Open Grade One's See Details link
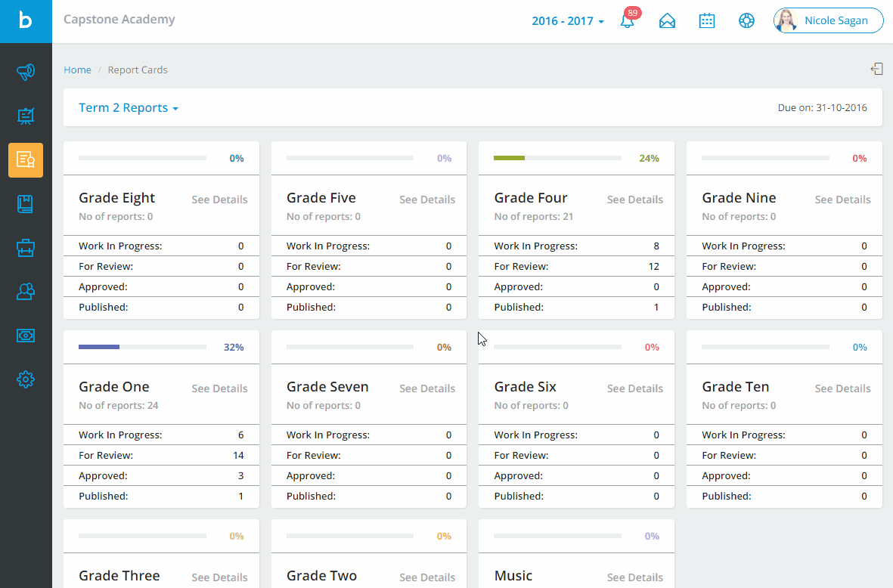The image size is (893, 588). (x=219, y=388)
